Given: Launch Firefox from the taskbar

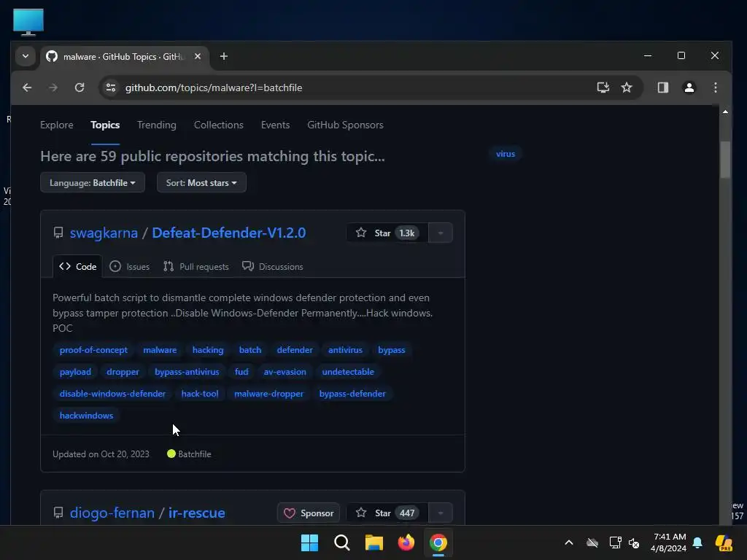Looking at the screenshot, I should click(406, 542).
